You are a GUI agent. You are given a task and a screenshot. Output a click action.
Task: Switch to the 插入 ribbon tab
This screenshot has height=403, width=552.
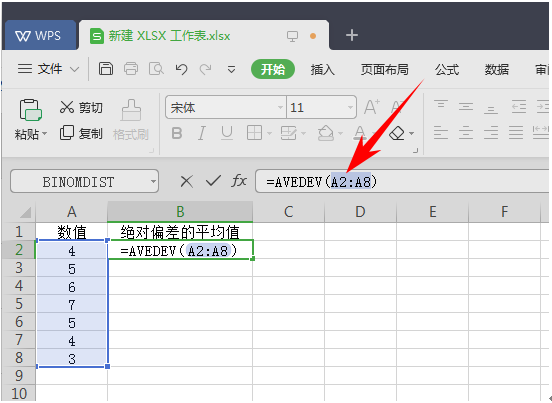pos(322,69)
